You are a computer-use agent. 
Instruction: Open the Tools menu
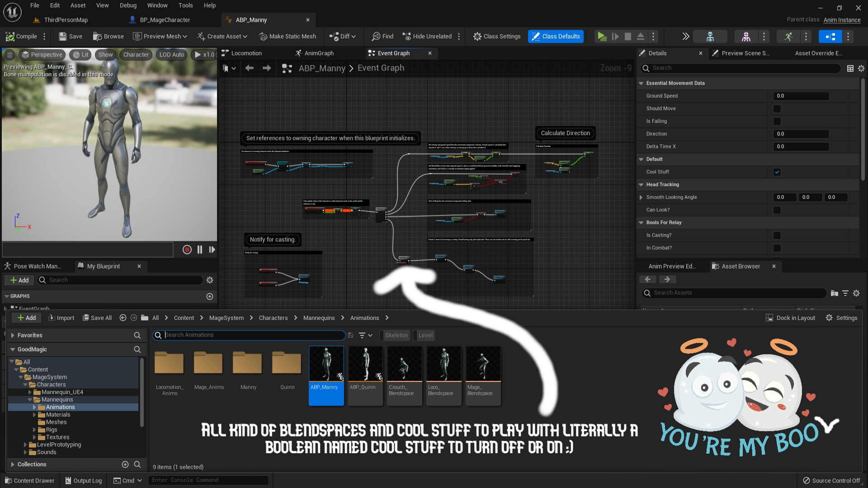185,5
